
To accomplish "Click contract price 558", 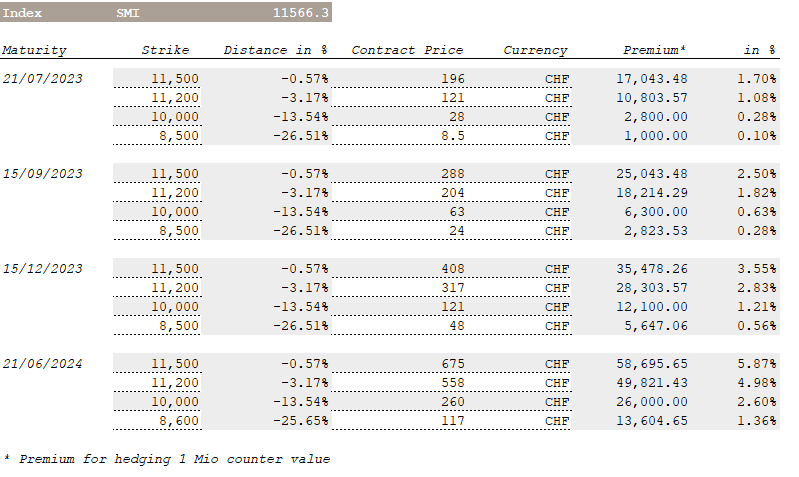I will tap(452, 383).
